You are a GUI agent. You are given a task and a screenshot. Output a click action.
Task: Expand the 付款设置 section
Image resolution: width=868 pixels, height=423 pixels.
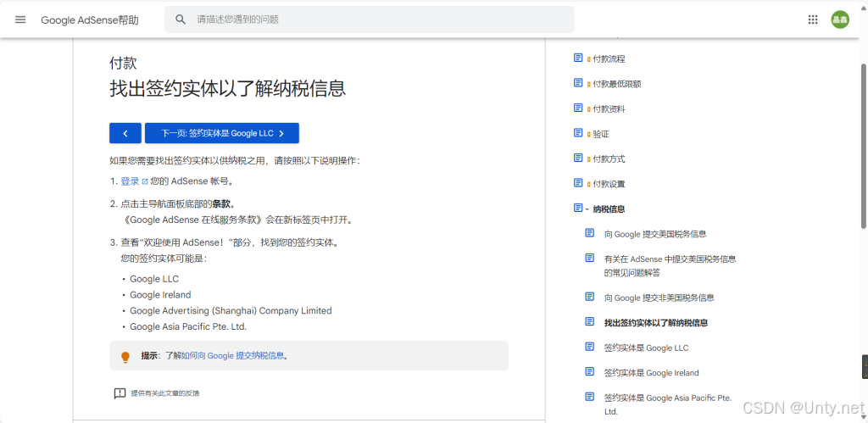pos(588,184)
